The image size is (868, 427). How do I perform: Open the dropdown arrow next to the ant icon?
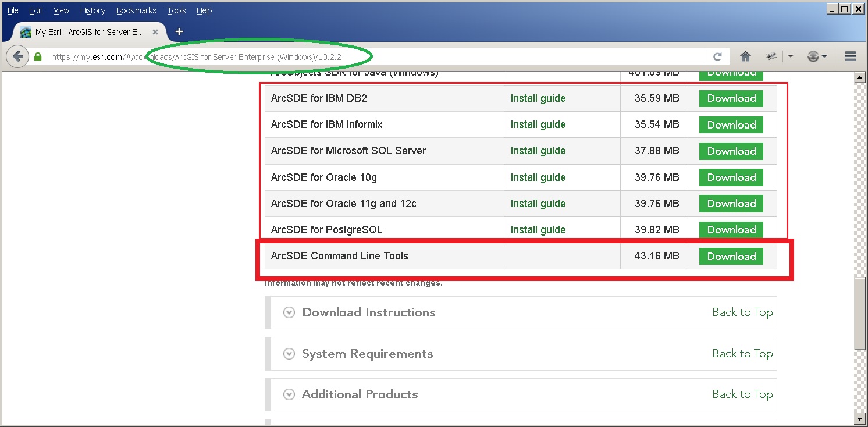tap(790, 56)
